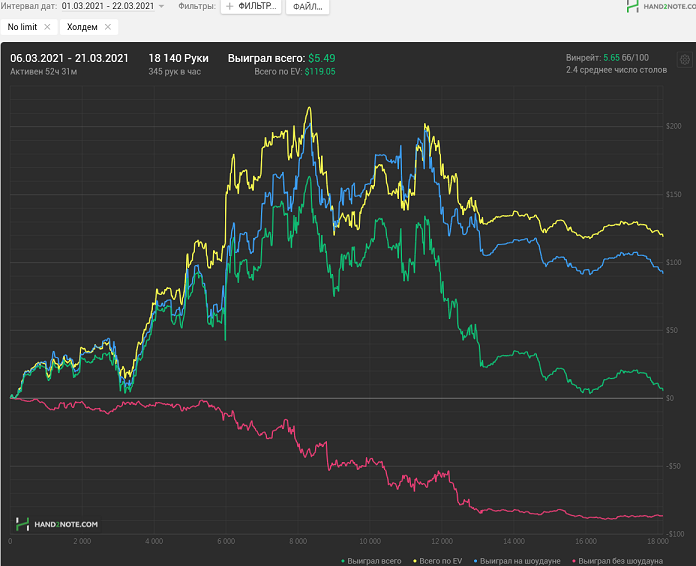Click the 345 рук в час text
This screenshot has height=566, width=696.
click(174, 71)
